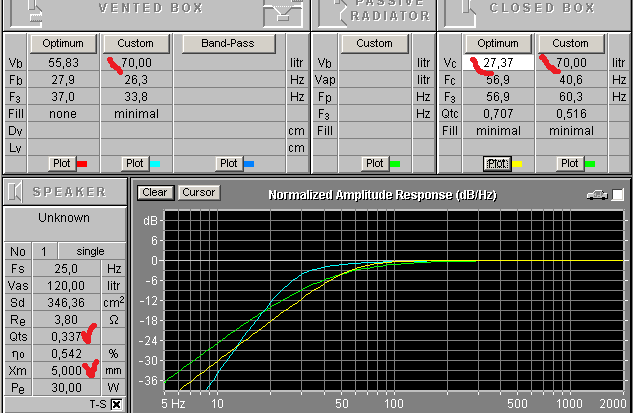Click the single configuration field
The image size is (633, 413).
click(91, 252)
